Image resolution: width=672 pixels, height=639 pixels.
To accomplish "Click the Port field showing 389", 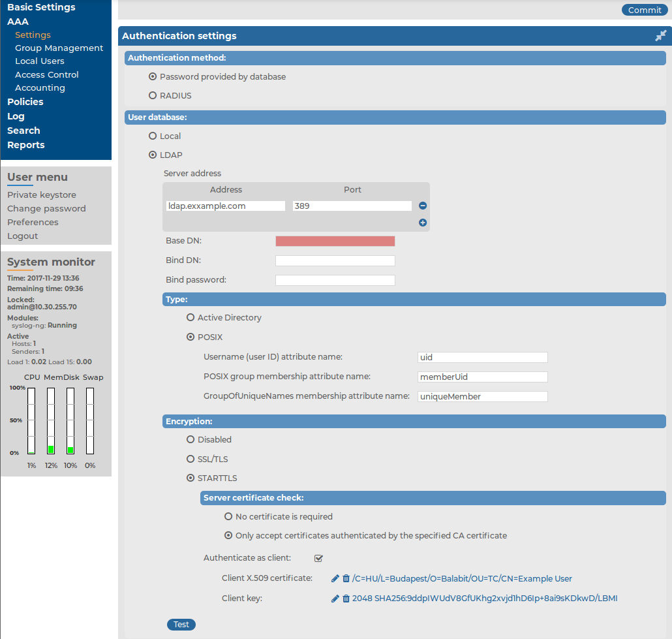I will tap(352, 206).
